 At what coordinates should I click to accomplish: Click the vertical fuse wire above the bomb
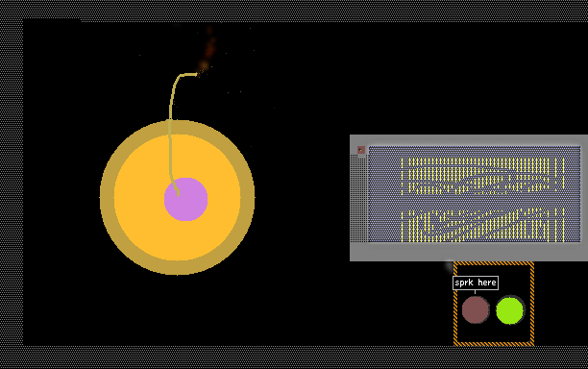171,112
